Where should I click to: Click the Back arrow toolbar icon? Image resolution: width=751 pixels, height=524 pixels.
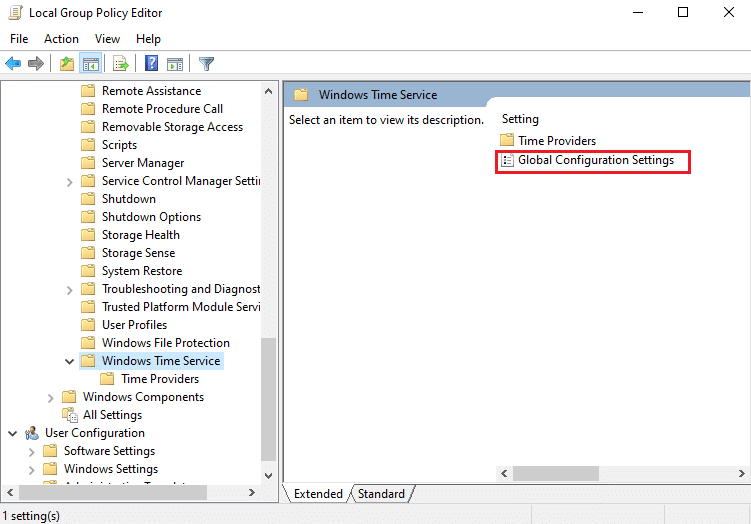point(13,64)
